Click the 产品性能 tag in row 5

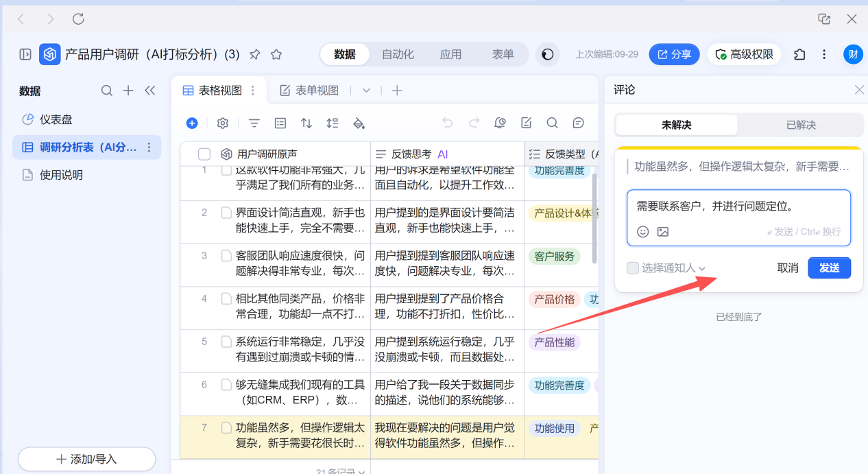554,342
